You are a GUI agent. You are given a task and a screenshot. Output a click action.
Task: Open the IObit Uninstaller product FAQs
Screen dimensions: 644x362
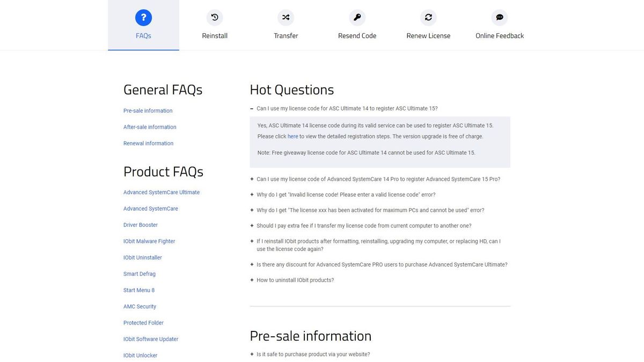coord(143,257)
